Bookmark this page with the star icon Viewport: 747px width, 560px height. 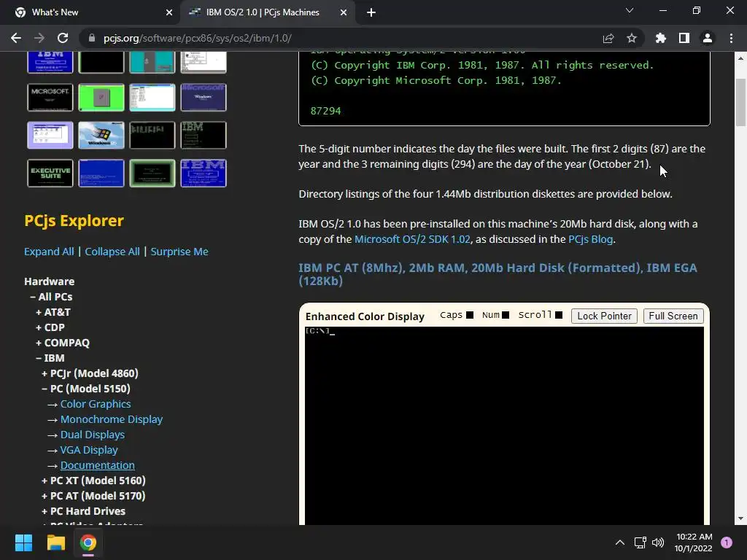click(632, 38)
